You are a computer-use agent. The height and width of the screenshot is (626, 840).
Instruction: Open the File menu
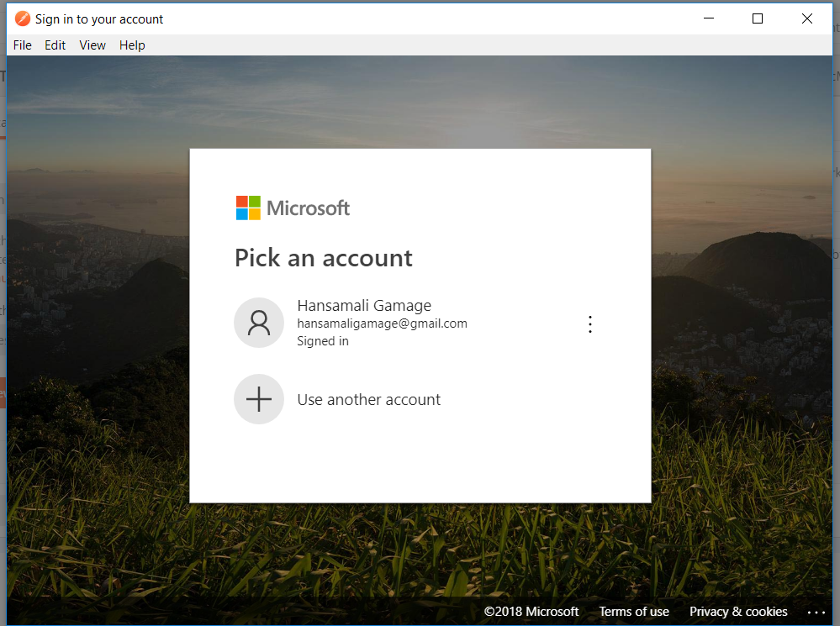coord(23,45)
